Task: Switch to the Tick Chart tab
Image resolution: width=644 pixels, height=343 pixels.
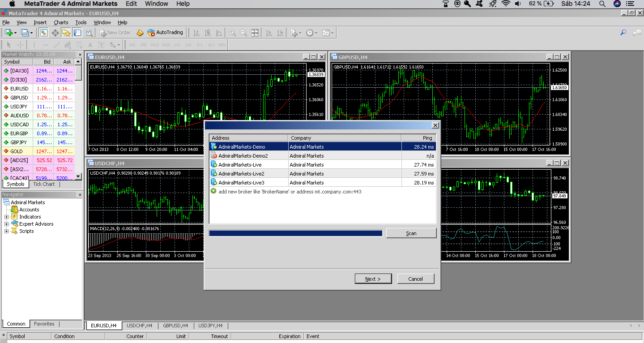Action: [44, 184]
